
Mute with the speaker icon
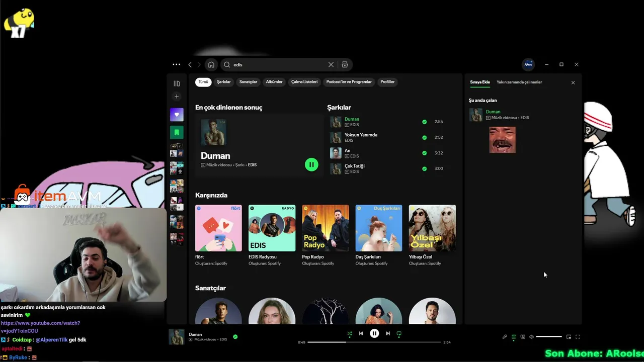[531, 337]
